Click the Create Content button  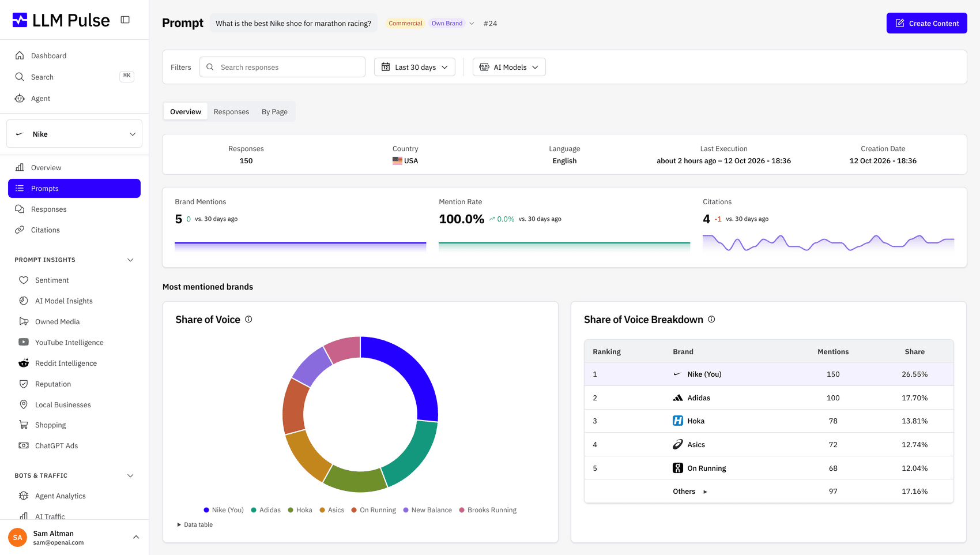pyautogui.click(x=926, y=23)
